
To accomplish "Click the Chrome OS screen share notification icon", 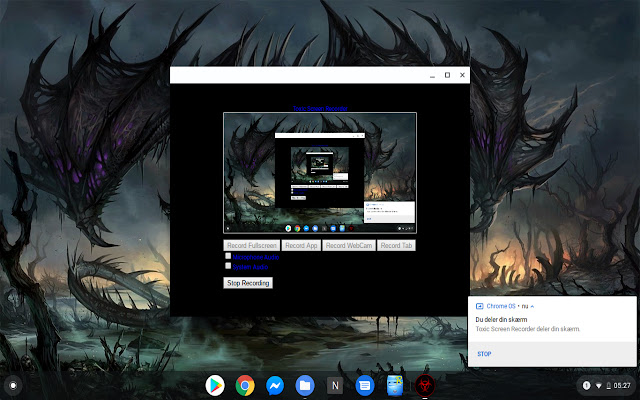I will (480, 306).
